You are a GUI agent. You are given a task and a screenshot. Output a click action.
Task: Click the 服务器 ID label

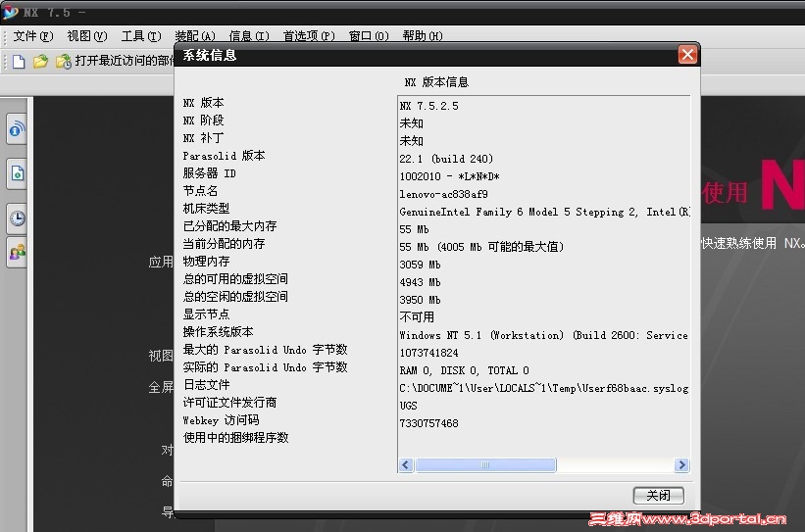[210, 173]
